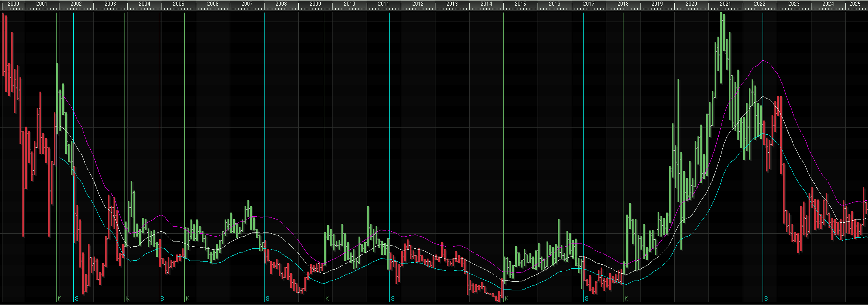The width and height of the screenshot is (868, 305).
Task: Select the 2006 year label on the time axis
Action: tap(213, 4)
